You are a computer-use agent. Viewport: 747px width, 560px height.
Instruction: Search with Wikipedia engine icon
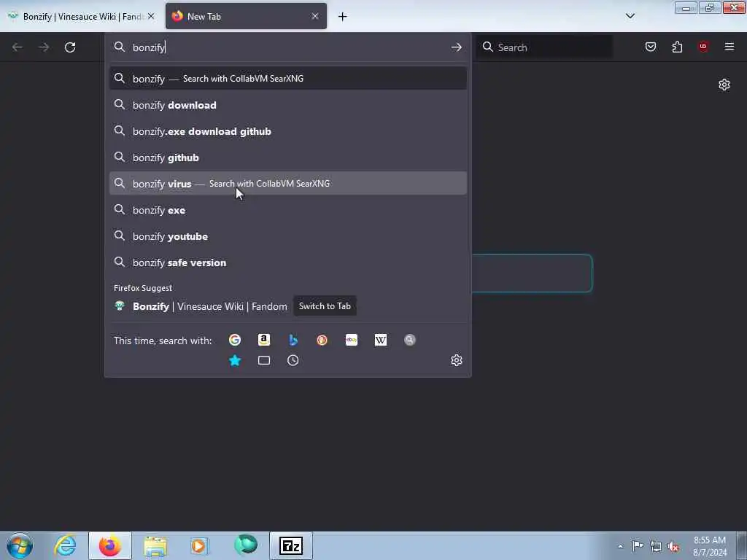pos(381,340)
